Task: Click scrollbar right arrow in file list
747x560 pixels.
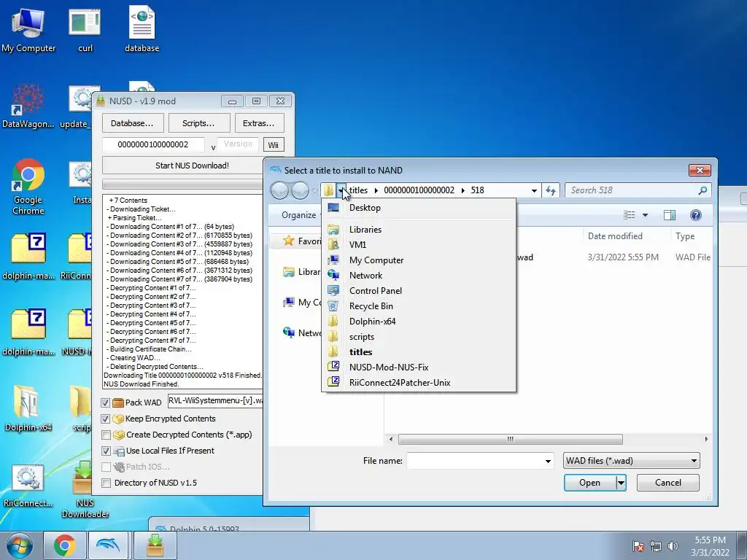Action: tap(706, 439)
